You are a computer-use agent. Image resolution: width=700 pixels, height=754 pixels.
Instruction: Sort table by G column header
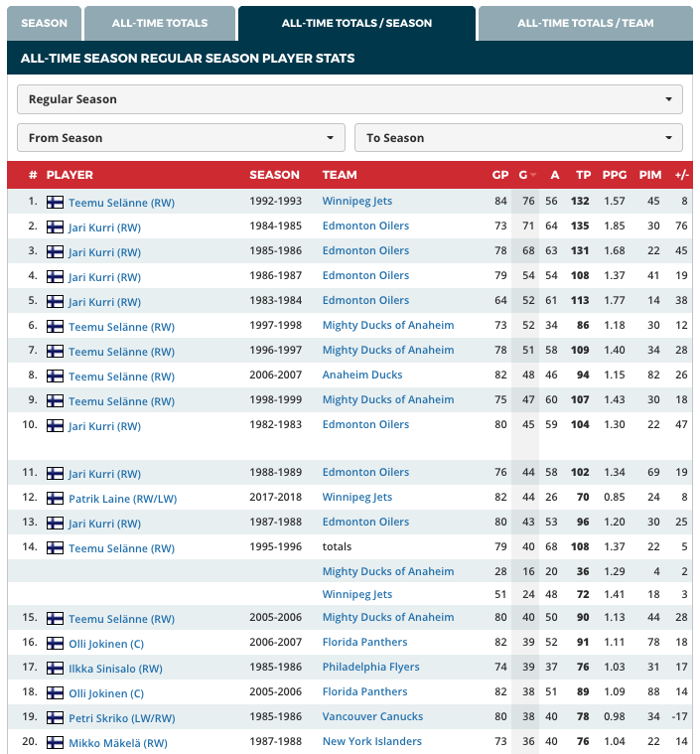(x=527, y=175)
